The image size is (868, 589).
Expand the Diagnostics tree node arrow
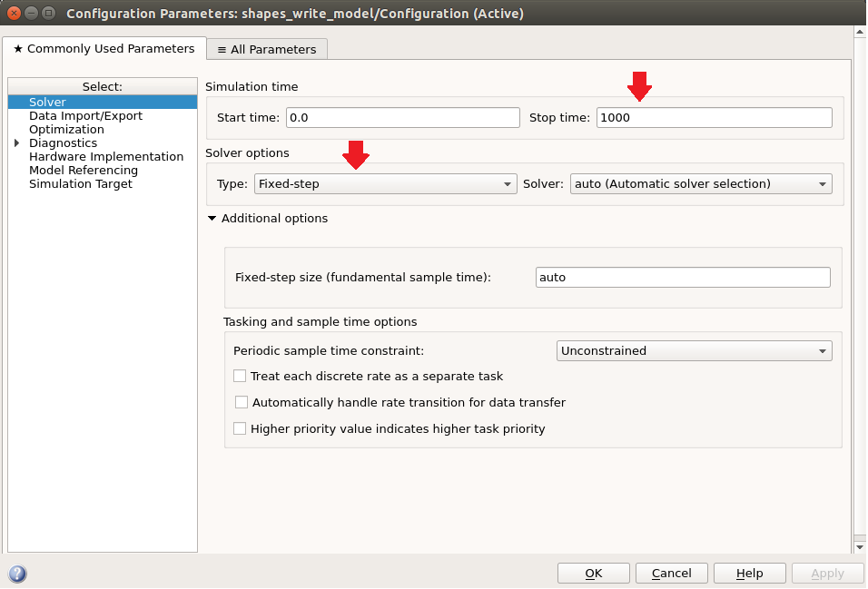click(x=16, y=143)
